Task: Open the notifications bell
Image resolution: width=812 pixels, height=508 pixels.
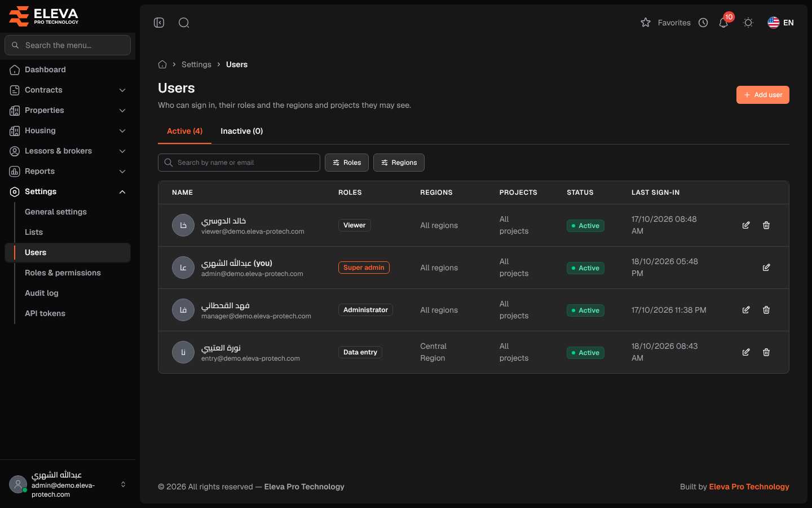Action: pos(723,23)
